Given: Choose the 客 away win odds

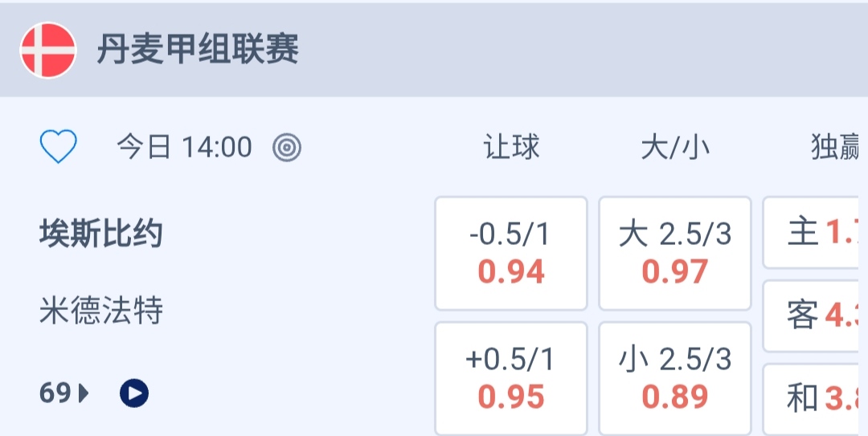Looking at the screenshot, I should coord(815,316).
